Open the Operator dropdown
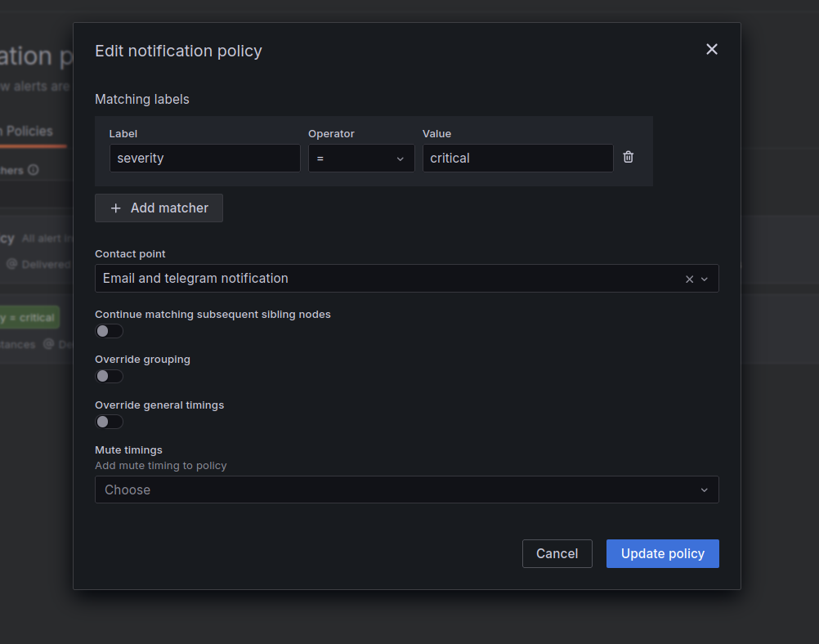The height and width of the screenshot is (644, 819). point(361,159)
